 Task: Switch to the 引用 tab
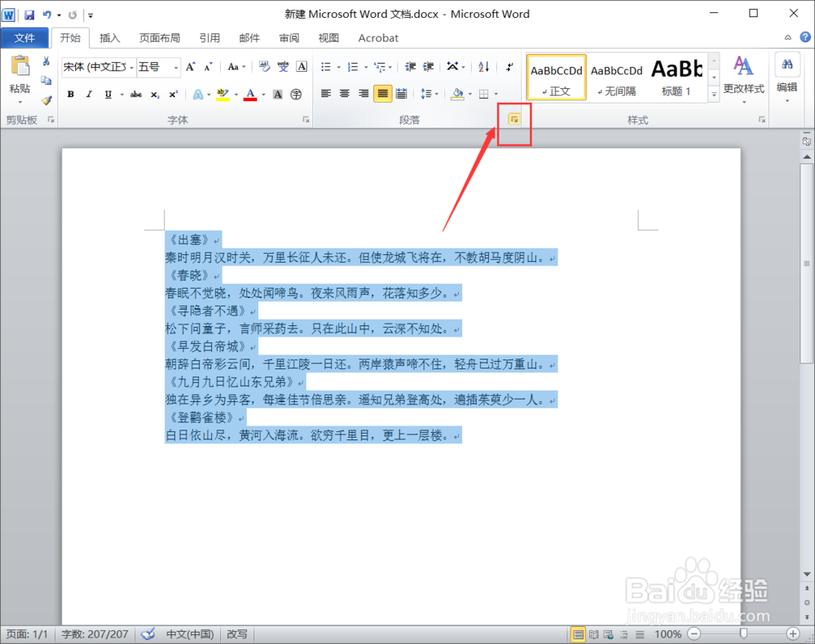point(209,37)
